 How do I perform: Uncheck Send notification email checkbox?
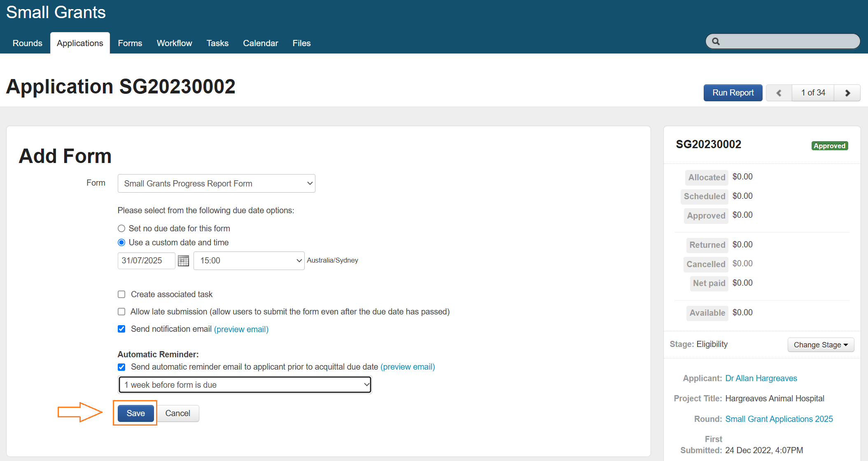coord(121,329)
